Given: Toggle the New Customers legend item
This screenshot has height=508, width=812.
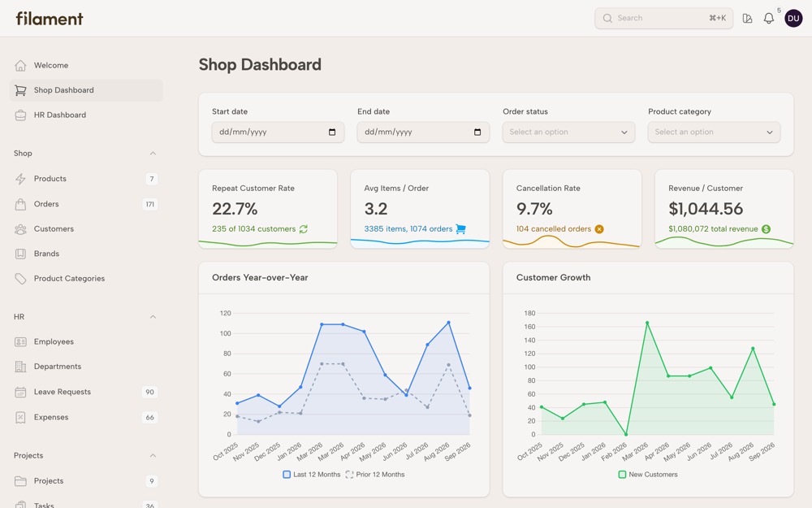Looking at the screenshot, I should click(648, 475).
